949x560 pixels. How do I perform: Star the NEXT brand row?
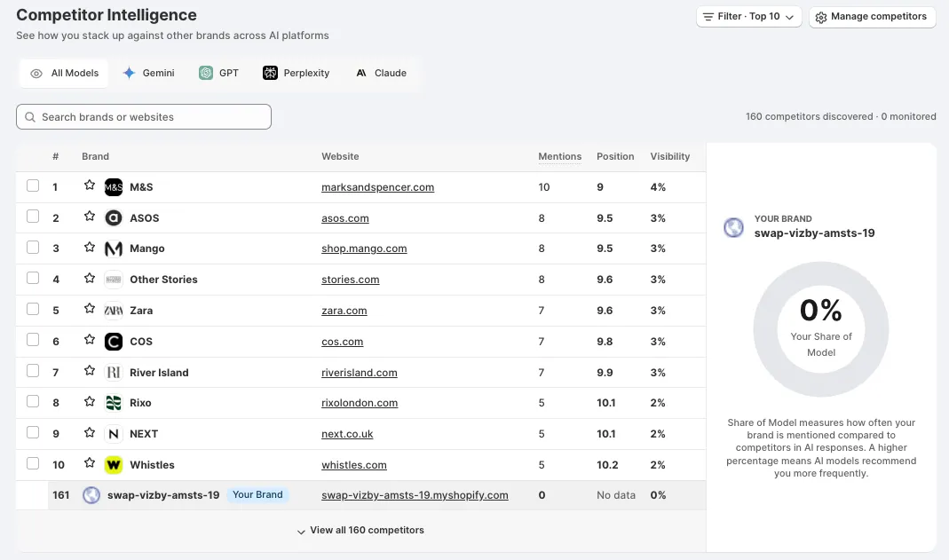[x=90, y=432]
